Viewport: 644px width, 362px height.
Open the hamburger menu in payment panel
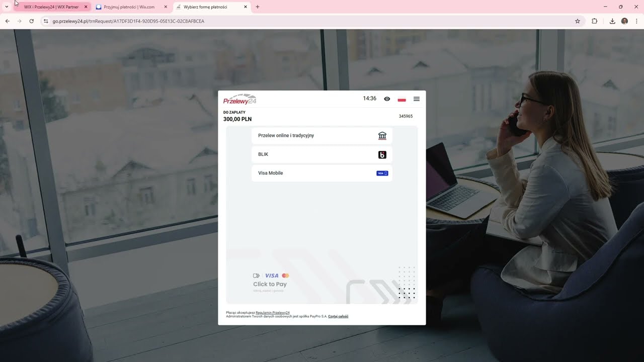coord(417,99)
